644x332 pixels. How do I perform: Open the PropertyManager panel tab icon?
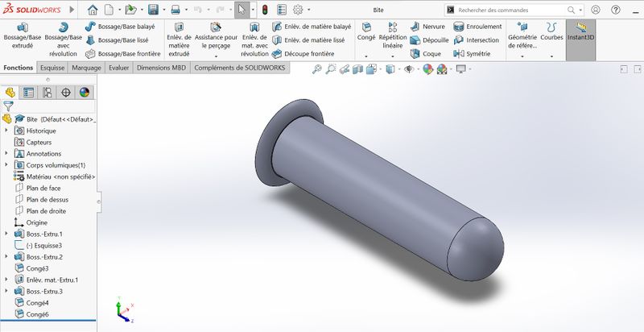pyautogui.click(x=28, y=92)
